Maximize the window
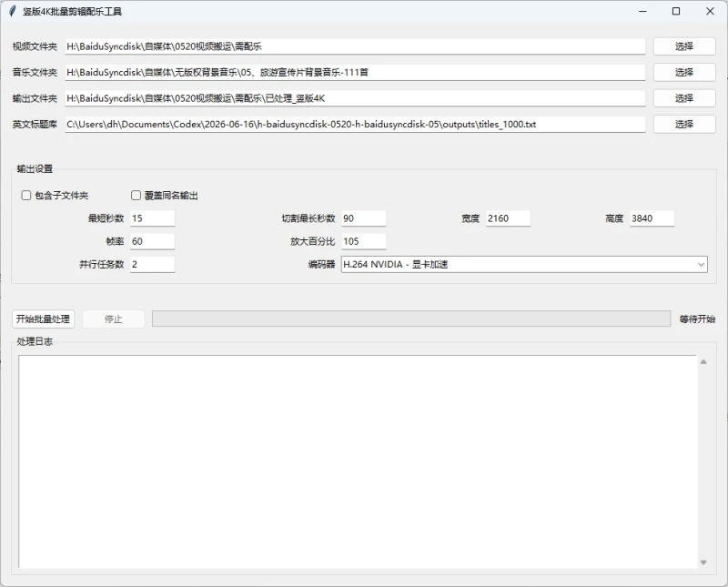The image size is (728, 587). [676, 11]
